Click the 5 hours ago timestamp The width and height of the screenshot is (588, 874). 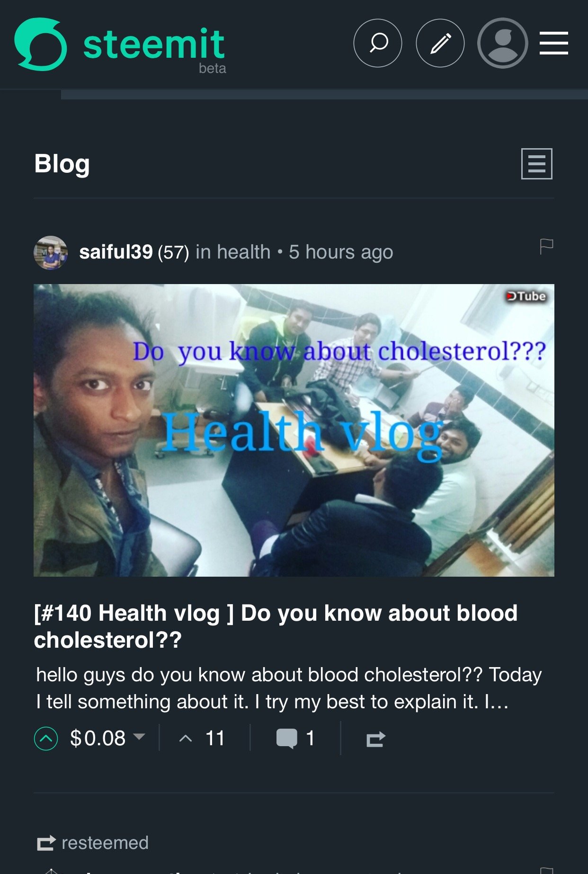tap(341, 252)
